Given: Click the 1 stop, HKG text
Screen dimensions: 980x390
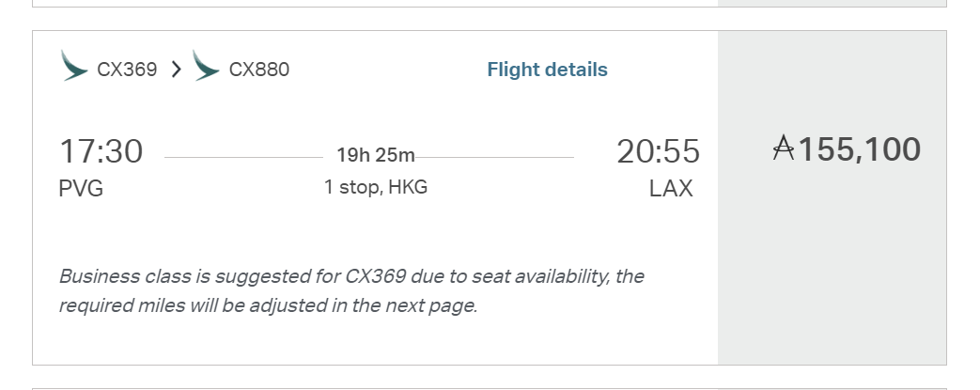Looking at the screenshot, I should [x=376, y=187].
